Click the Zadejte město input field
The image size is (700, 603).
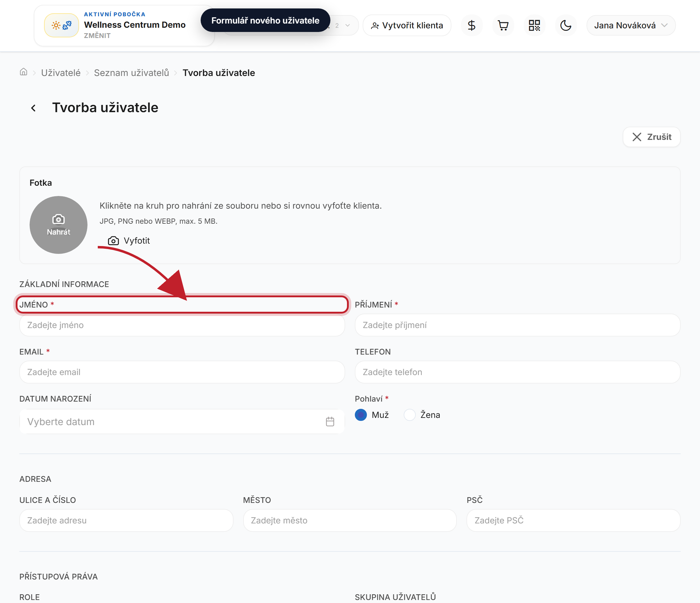click(350, 520)
